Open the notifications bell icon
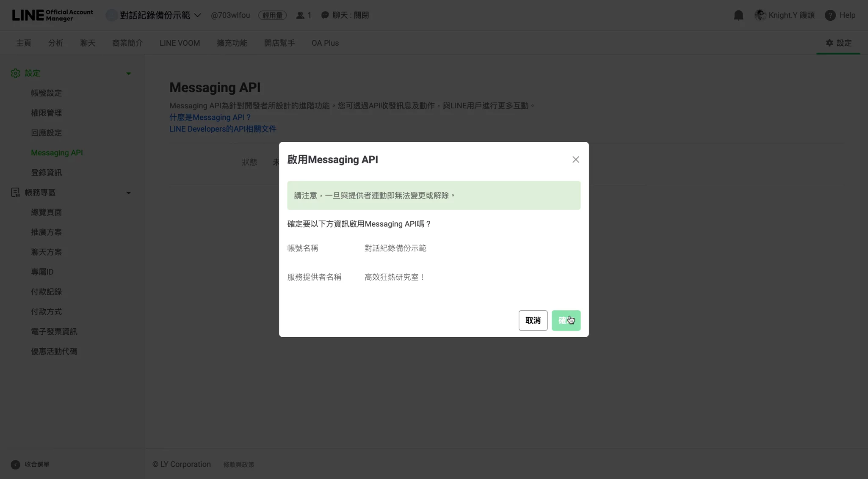Viewport: 868px width, 479px height. pos(738,15)
